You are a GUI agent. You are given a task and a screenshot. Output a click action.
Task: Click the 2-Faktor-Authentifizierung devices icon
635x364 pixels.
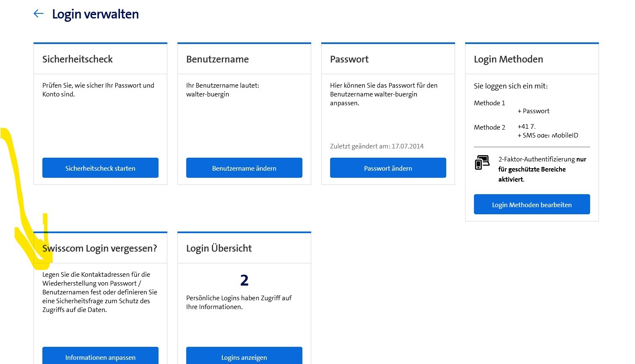click(482, 162)
